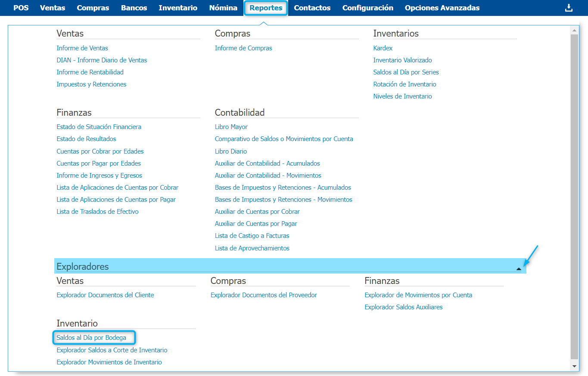Open Informe de Compras link

(x=243, y=48)
